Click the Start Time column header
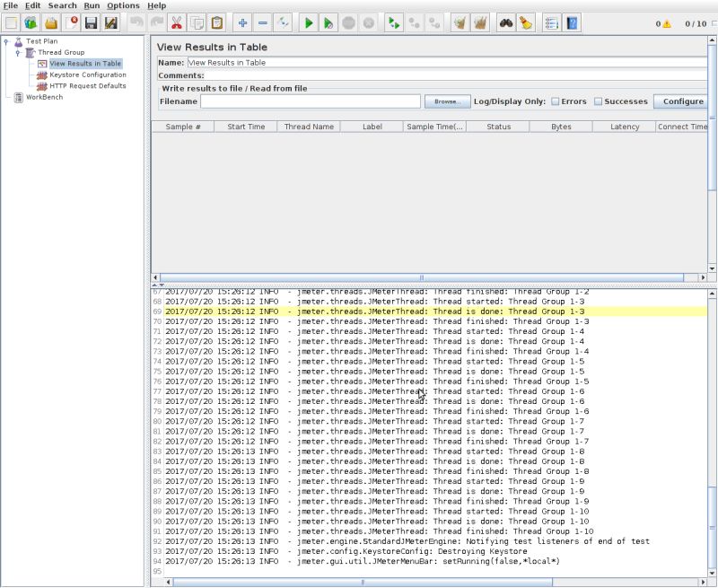718x588 pixels. (x=246, y=127)
